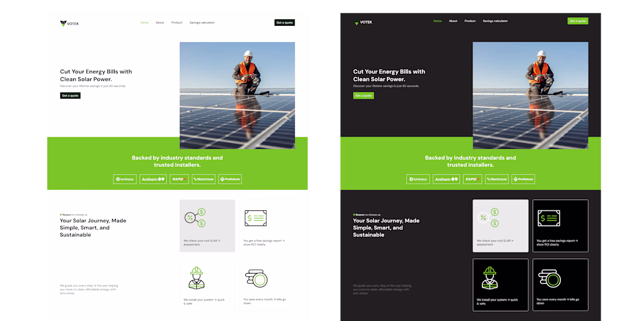This screenshot has width=644, height=321.
Task: Click the dollar bill icon in the dark mockup
Action: pyautogui.click(x=549, y=218)
